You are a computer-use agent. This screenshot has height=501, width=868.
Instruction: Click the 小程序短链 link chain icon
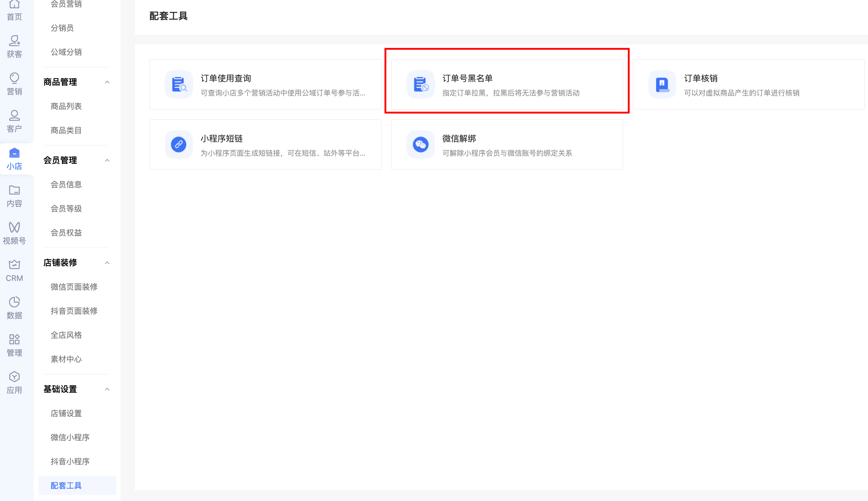pos(179,145)
